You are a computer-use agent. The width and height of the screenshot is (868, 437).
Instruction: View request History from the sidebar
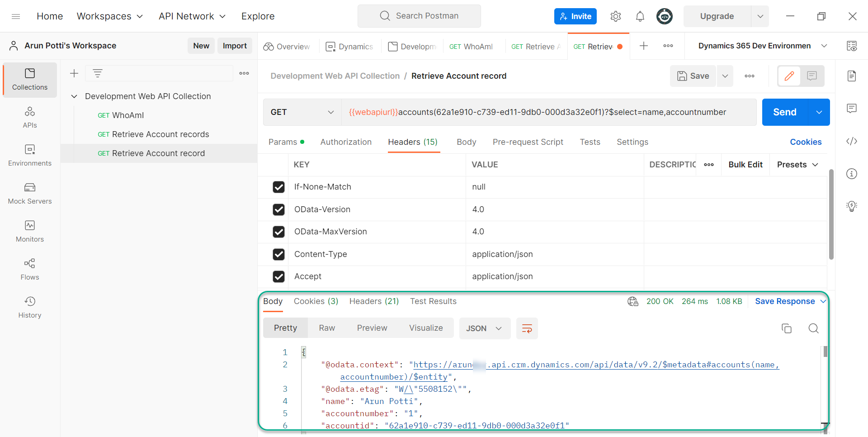[x=29, y=307]
